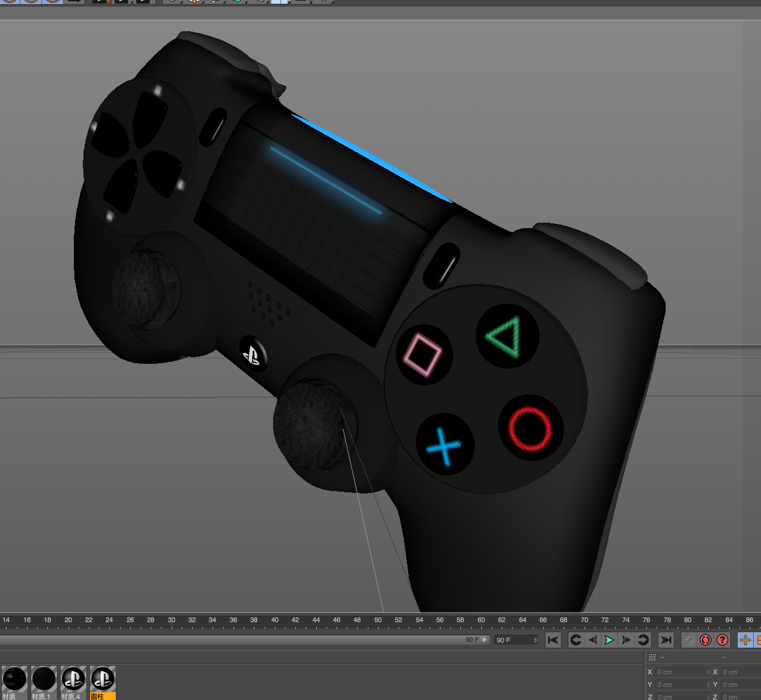Move the playhead to frame 36

click(x=233, y=620)
